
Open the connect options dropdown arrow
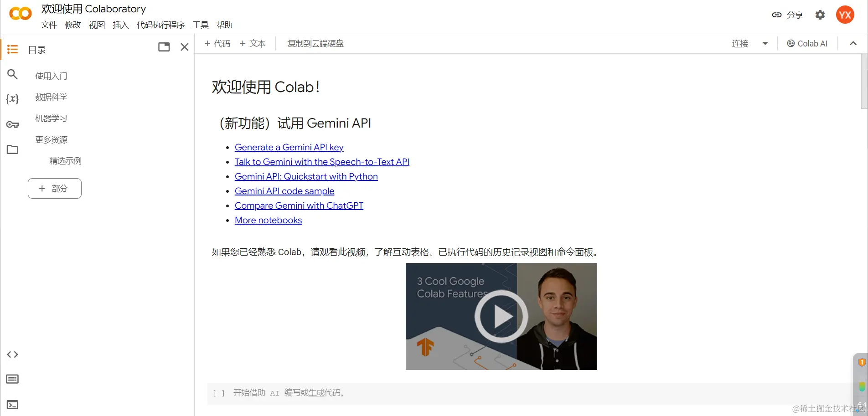pyautogui.click(x=765, y=44)
